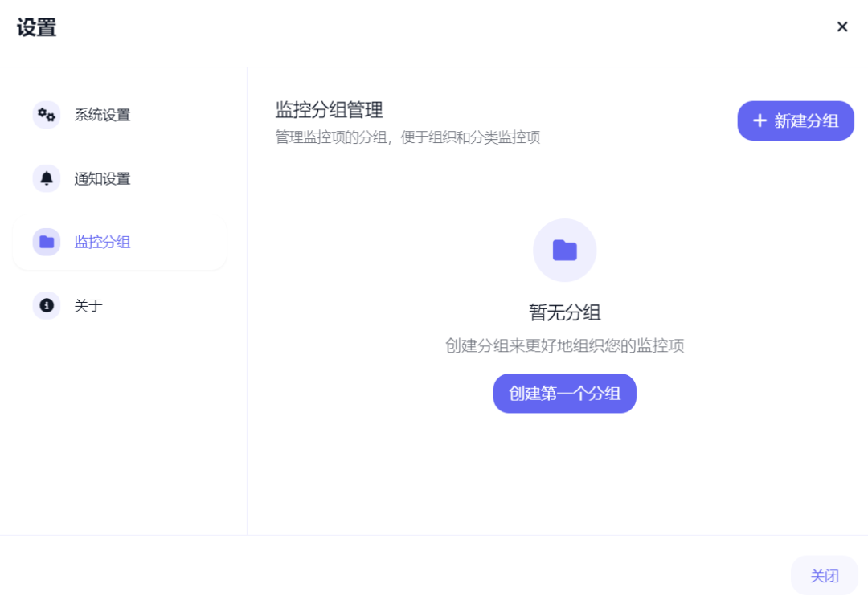Viewport: 868px width, 596px height.
Task: Switch to the 通知设置 tab
Action: coord(120,178)
